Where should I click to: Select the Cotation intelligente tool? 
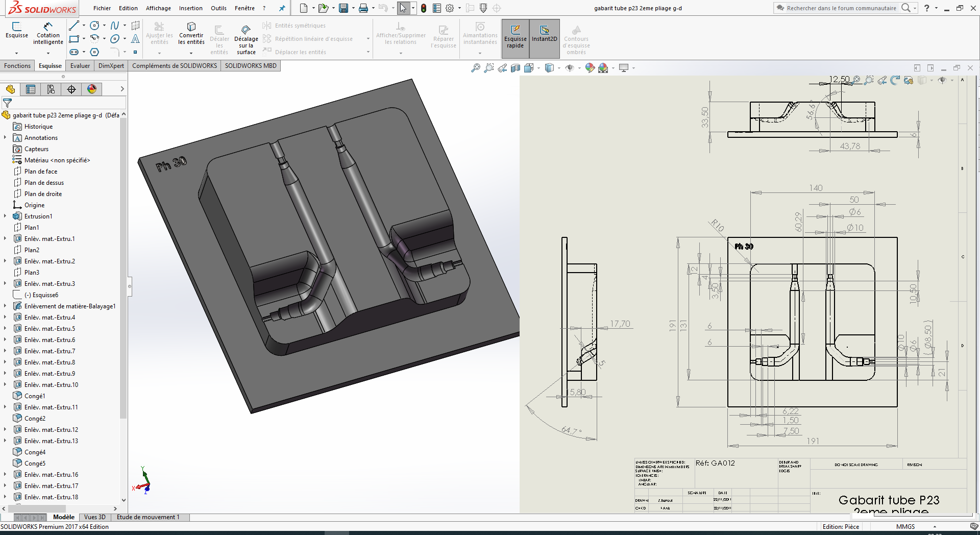point(48,34)
